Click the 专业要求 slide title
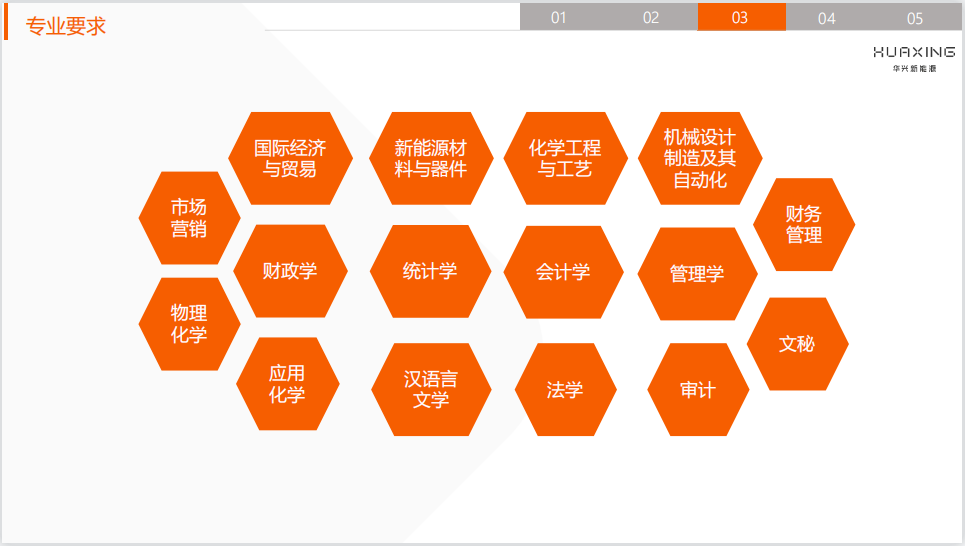Screen dimensions: 965x546 click(x=66, y=27)
